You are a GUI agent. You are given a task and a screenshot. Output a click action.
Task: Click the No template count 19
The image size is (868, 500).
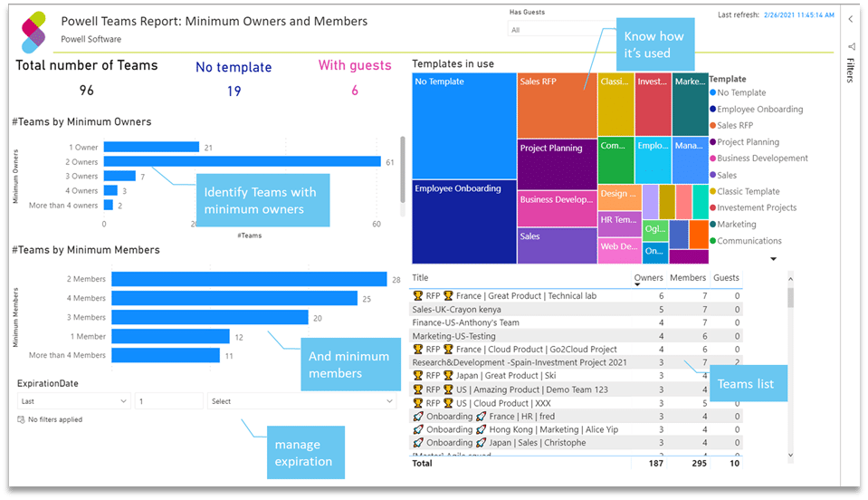pyautogui.click(x=234, y=91)
